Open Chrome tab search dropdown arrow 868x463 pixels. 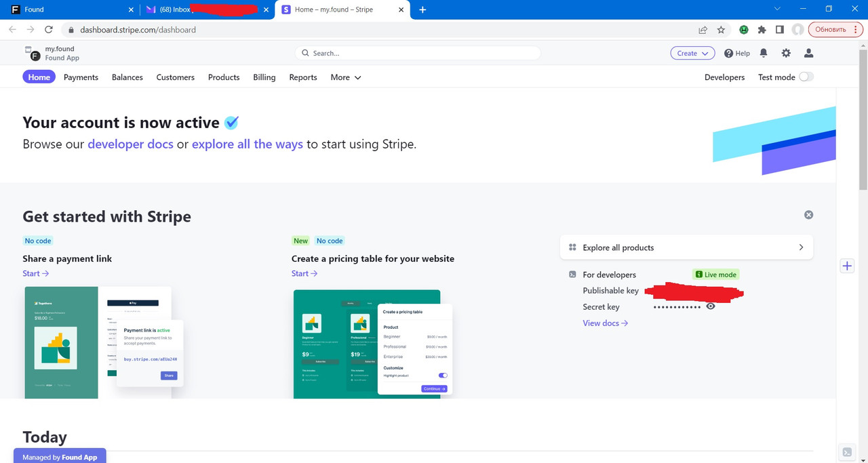click(x=777, y=9)
